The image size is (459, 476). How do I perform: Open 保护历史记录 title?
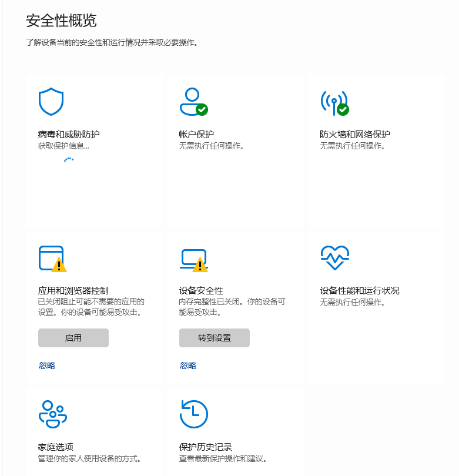pos(206,447)
